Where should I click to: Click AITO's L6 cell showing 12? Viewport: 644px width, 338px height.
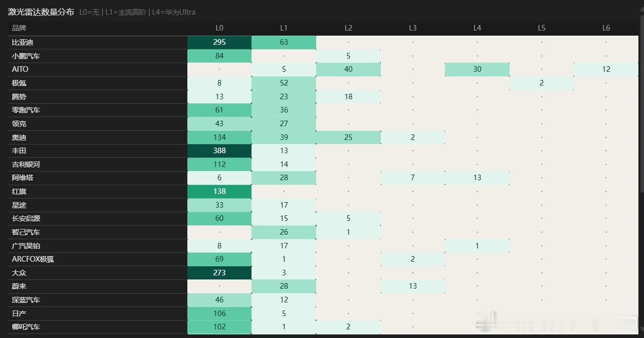click(x=606, y=69)
